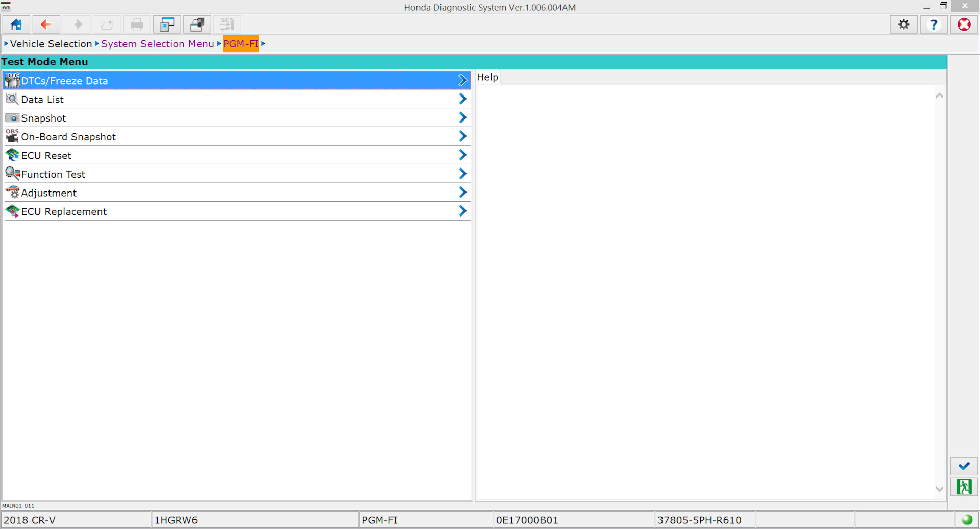Click the open folder toolbar icon

click(107, 25)
